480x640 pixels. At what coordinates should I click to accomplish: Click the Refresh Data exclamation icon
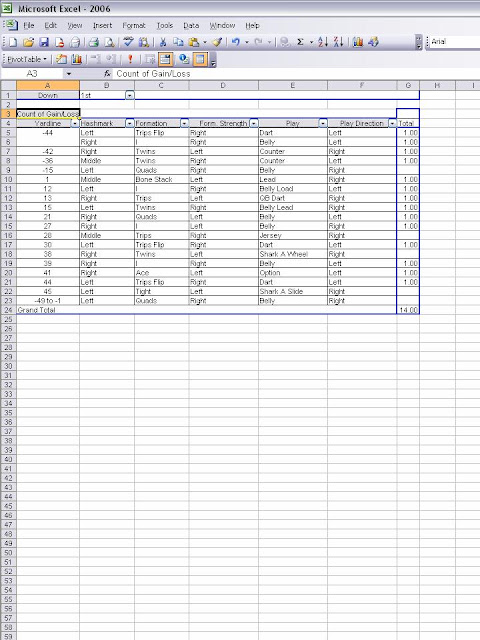click(x=130, y=60)
